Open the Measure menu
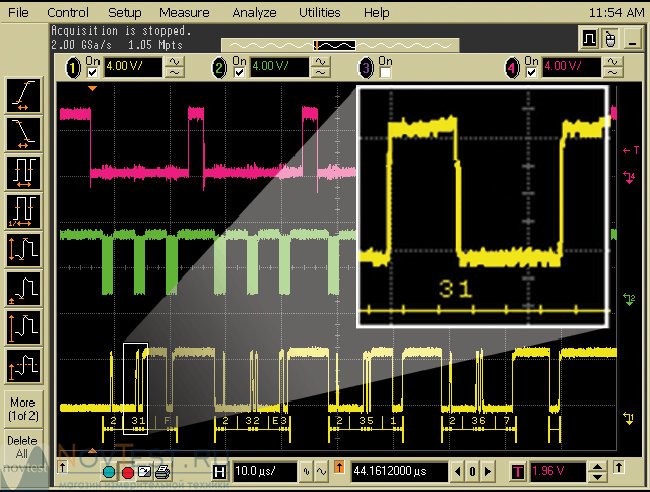This screenshot has height=492, width=650. tap(184, 13)
